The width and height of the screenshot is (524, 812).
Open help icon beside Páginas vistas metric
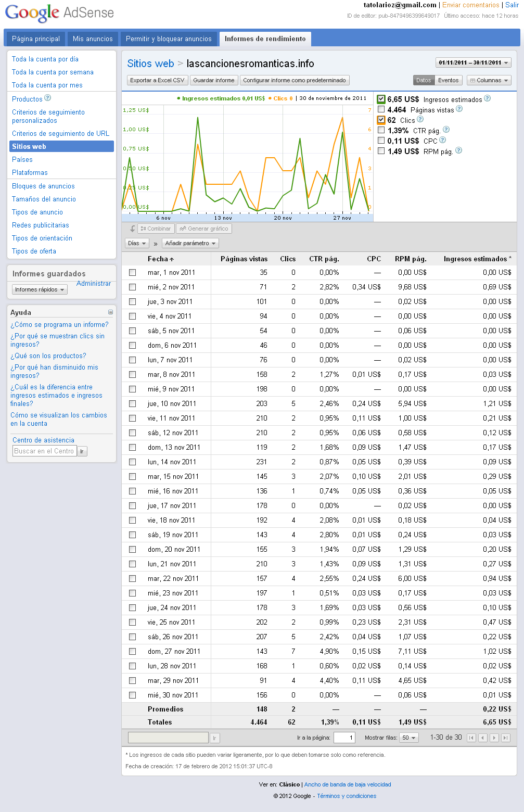(459, 109)
